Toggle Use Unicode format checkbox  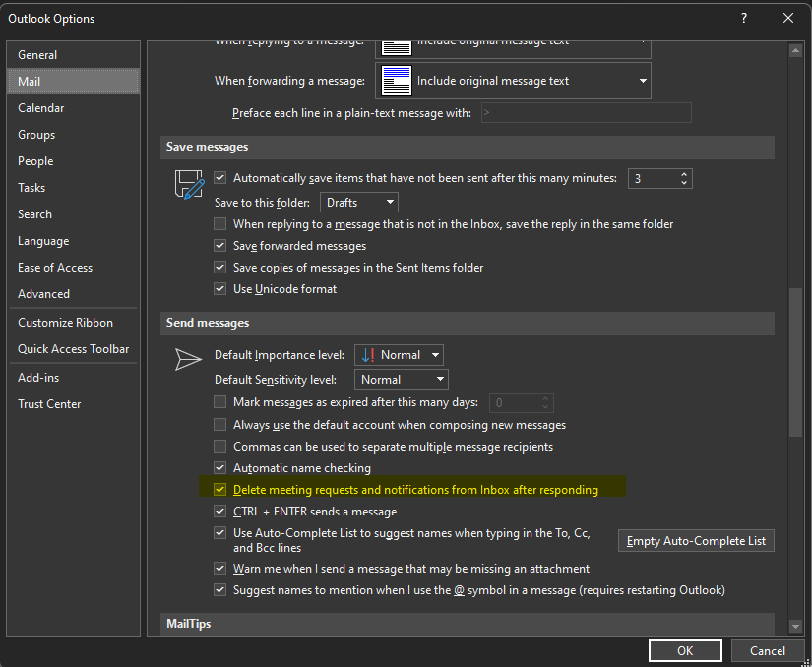(x=220, y=289)
